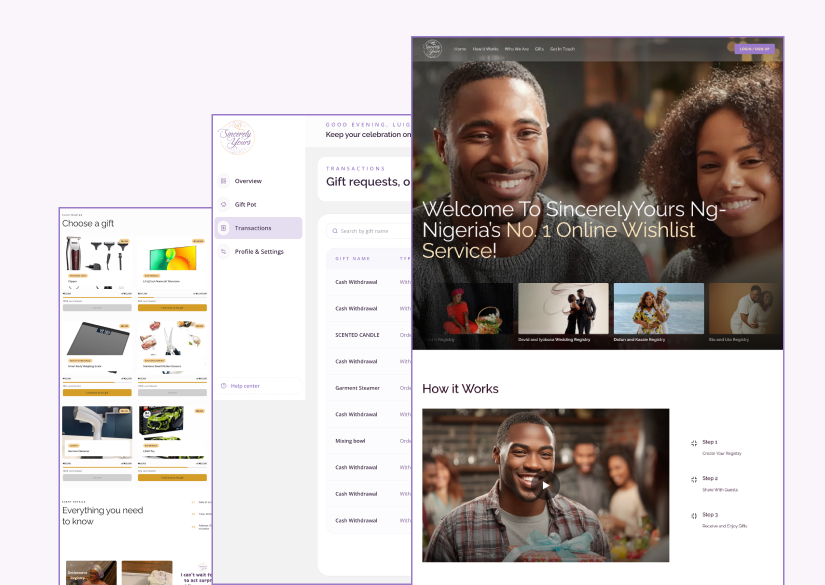Click the Help center question icon

[224, 386]
